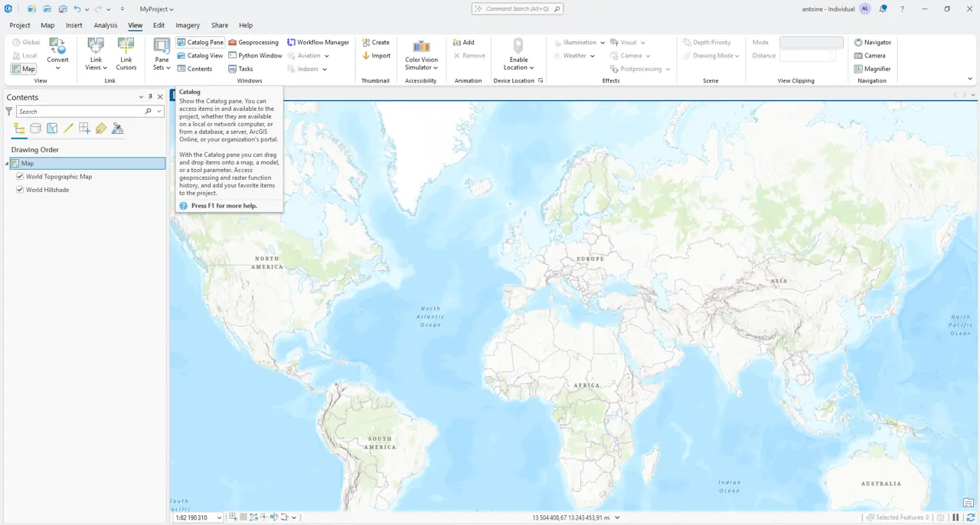The height and width of the screenshot is (525, 980).
Task: Click Enable Location under Device Location
Action: tap(518, 55)
